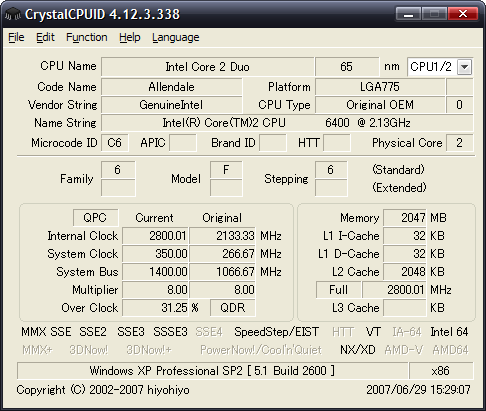Click the cache speed value 2800.01 MHz

point(394,290)
